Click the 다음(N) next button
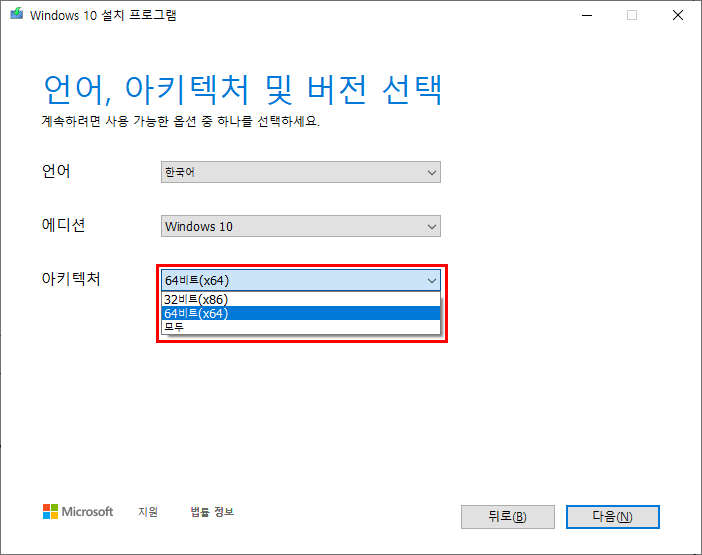The image size is (702, 555). click(612, 517)
